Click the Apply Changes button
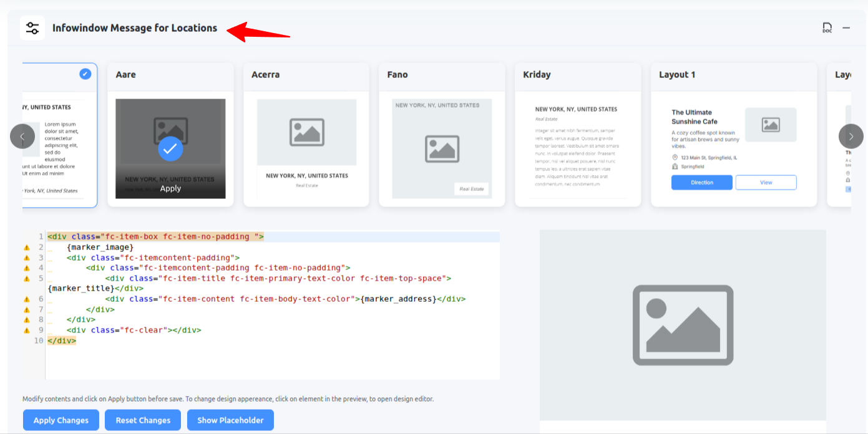This screenshot has width=868, height=434. pos(61,420)
